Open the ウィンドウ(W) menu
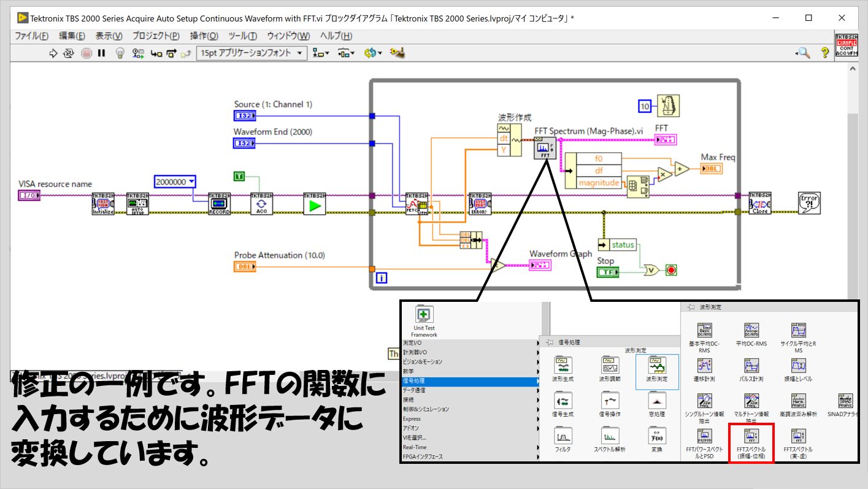The image size is (868, 489). [288, 36]
